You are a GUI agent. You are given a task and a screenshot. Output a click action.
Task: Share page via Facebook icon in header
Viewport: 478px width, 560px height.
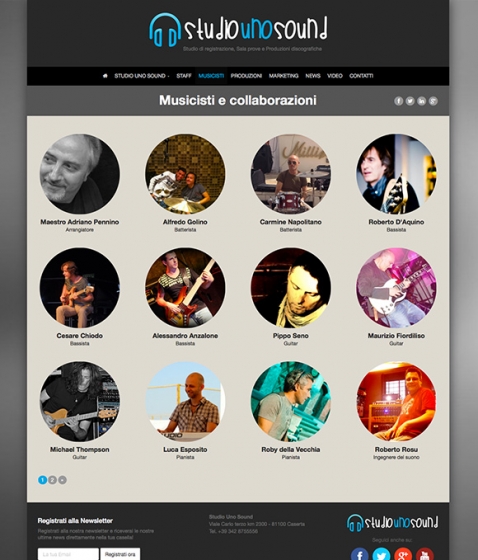399,101
